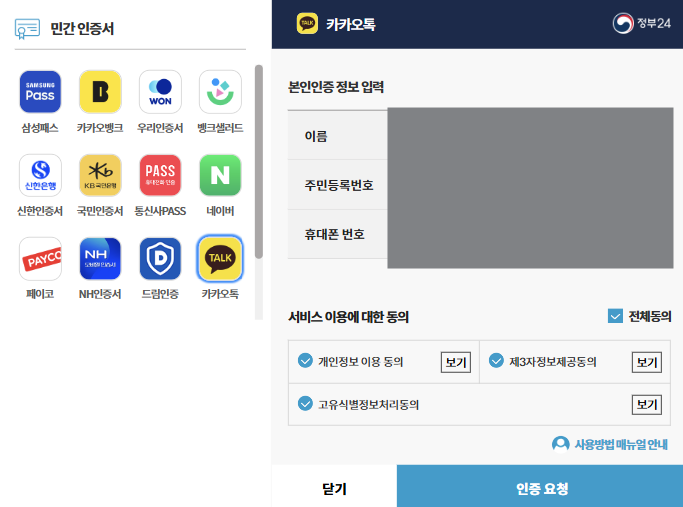Click the KakaoTalk logo in header
Viewport: 683px width, 507px height.
(x=307, y=24)
